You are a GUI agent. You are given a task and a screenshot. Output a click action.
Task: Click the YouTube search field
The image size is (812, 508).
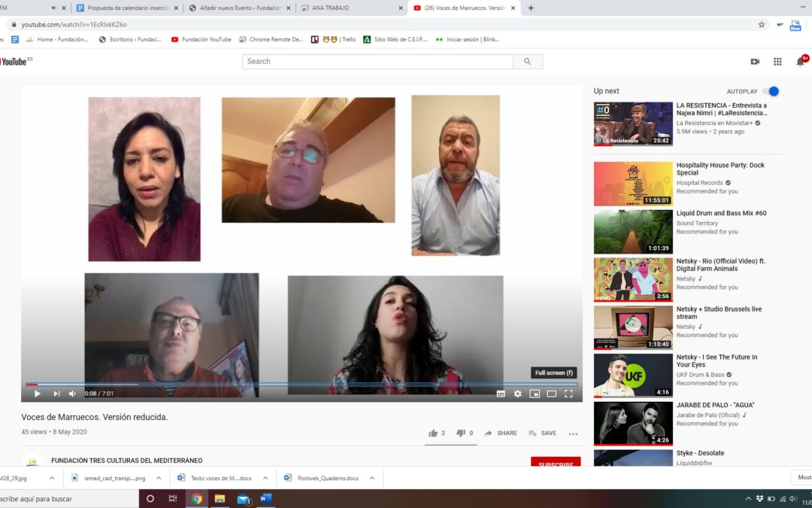[377, 62]
